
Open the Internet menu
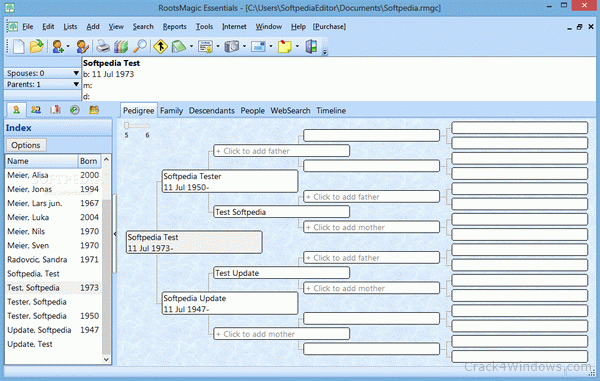click(234, 26)
